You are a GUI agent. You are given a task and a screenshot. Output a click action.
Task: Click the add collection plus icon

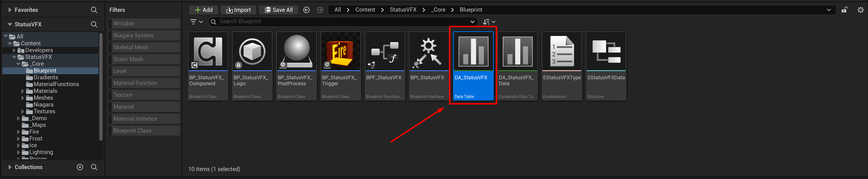80,167
